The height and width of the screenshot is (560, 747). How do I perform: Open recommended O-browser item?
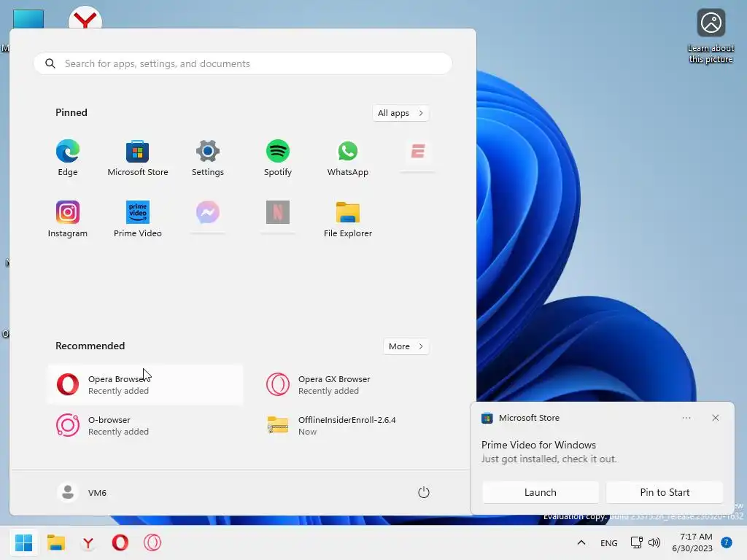pyautogui.click(x=145, y=425)
